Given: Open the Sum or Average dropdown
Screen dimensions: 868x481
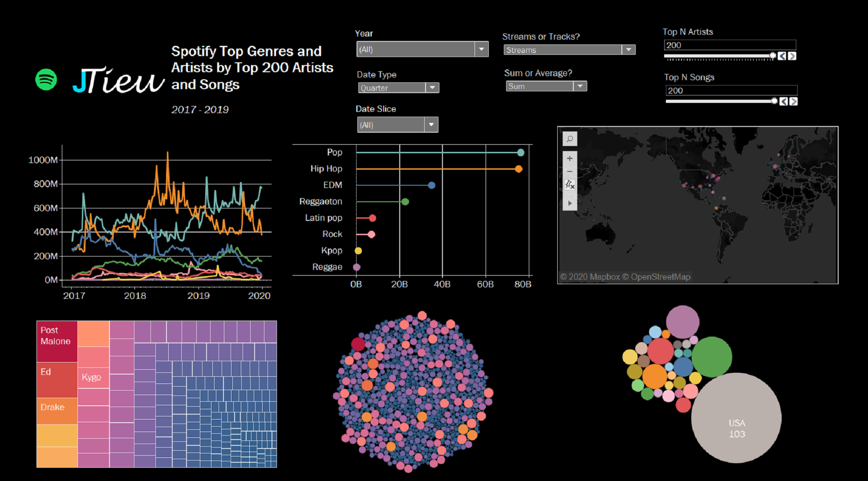Looking at the screenshot, I should 546,86.
